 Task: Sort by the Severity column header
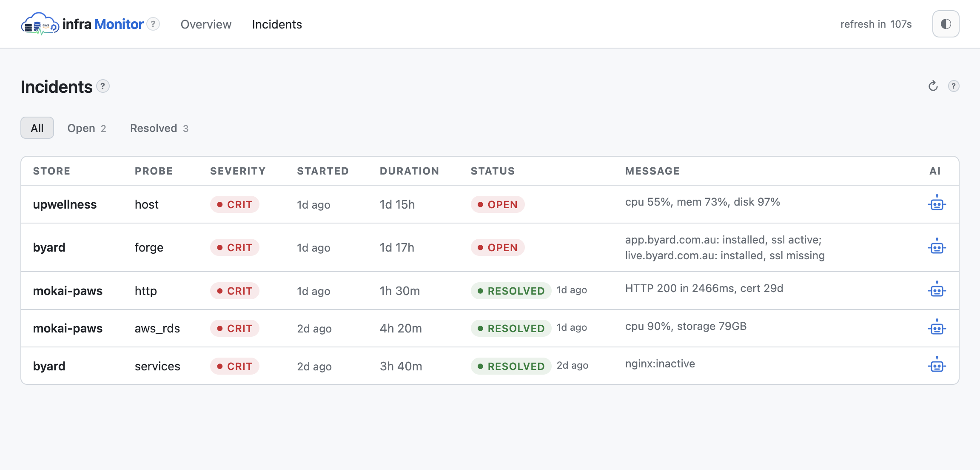tap(238, 171)
